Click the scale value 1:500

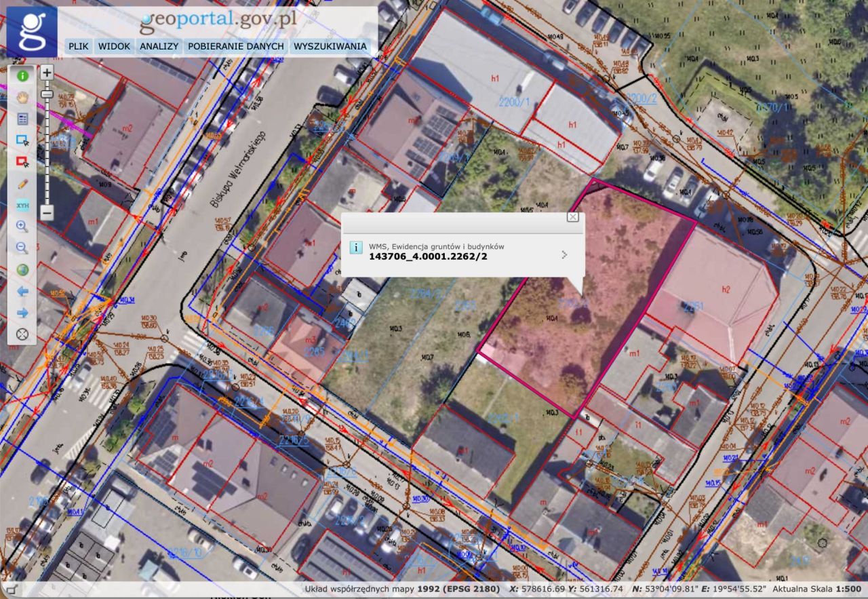tap(849, 589)
